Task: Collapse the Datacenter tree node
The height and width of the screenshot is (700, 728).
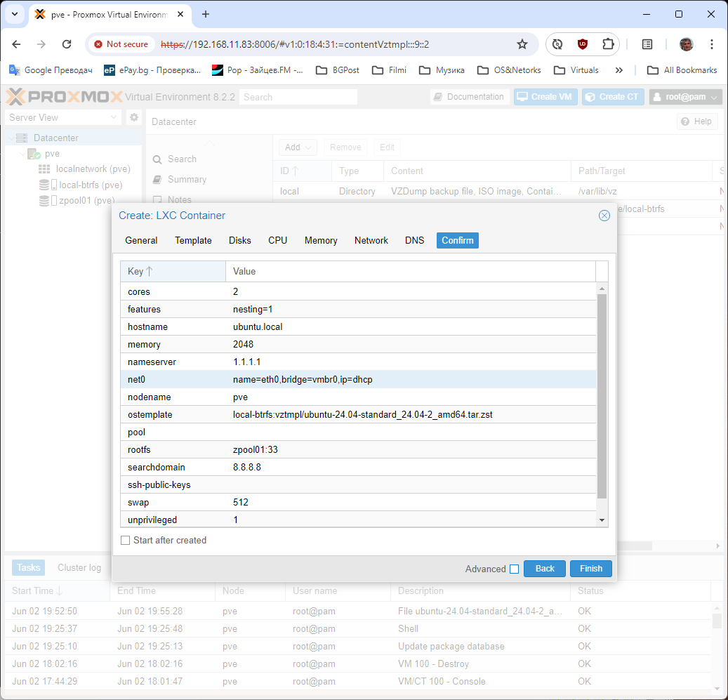Action: point(11,138)
